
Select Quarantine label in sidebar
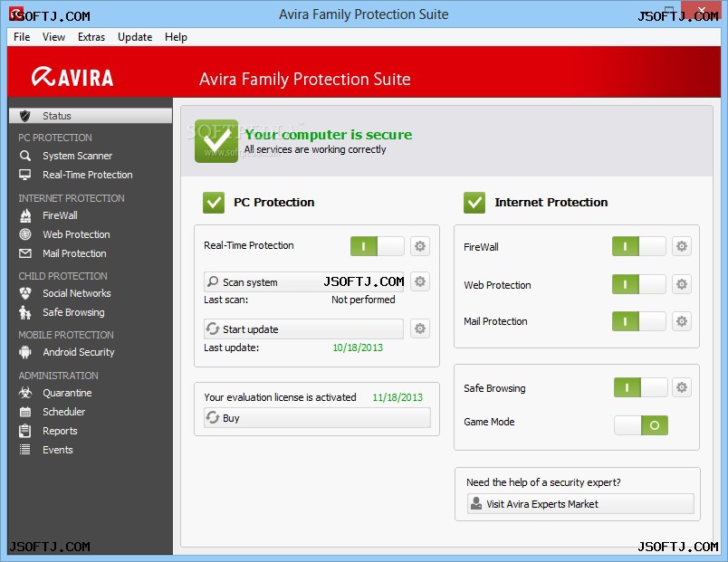pyautogui.click(x=67, y=393)
